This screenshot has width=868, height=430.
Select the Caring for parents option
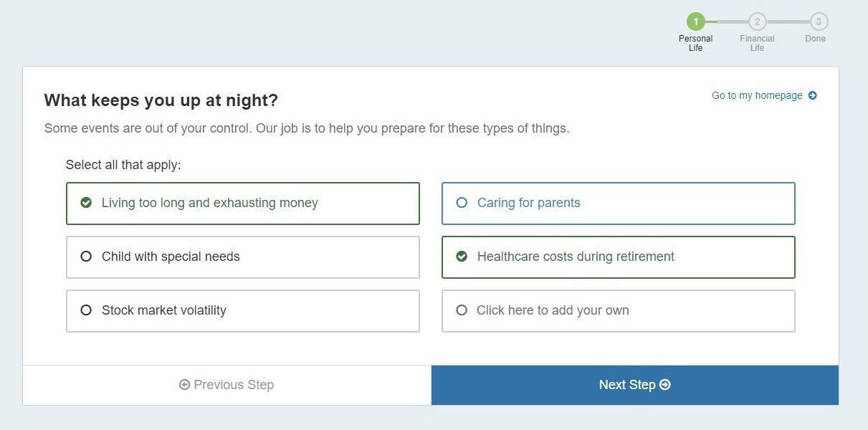coord(618,204)
